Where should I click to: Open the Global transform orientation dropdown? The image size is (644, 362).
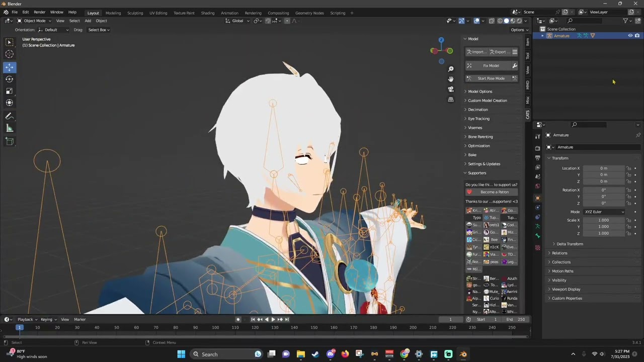click(237, 21)
